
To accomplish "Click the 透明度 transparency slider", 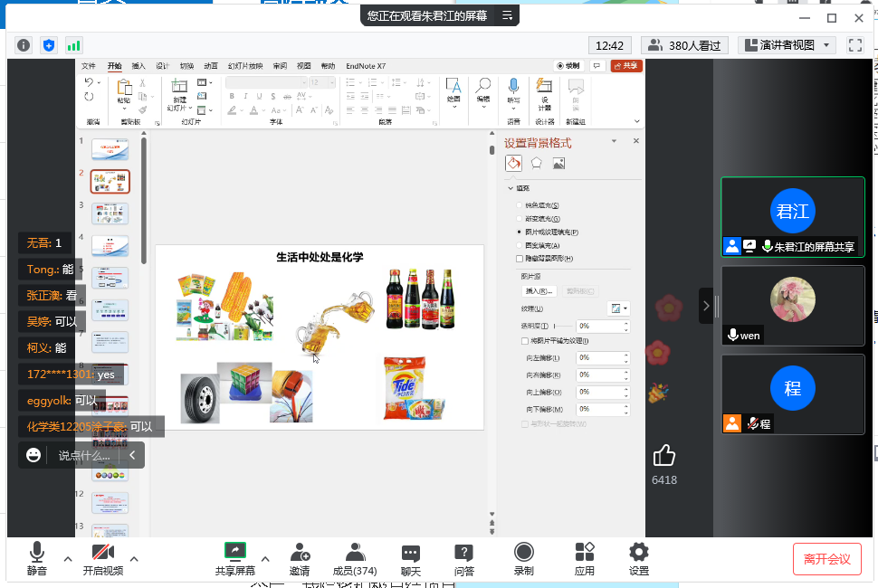I will [x=559, y=326].
